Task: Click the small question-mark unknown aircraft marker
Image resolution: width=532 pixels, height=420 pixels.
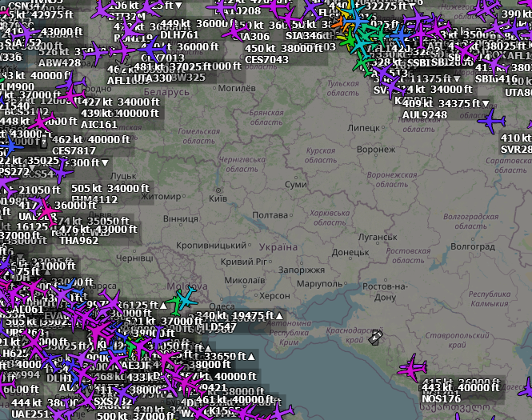Action: 43,142
